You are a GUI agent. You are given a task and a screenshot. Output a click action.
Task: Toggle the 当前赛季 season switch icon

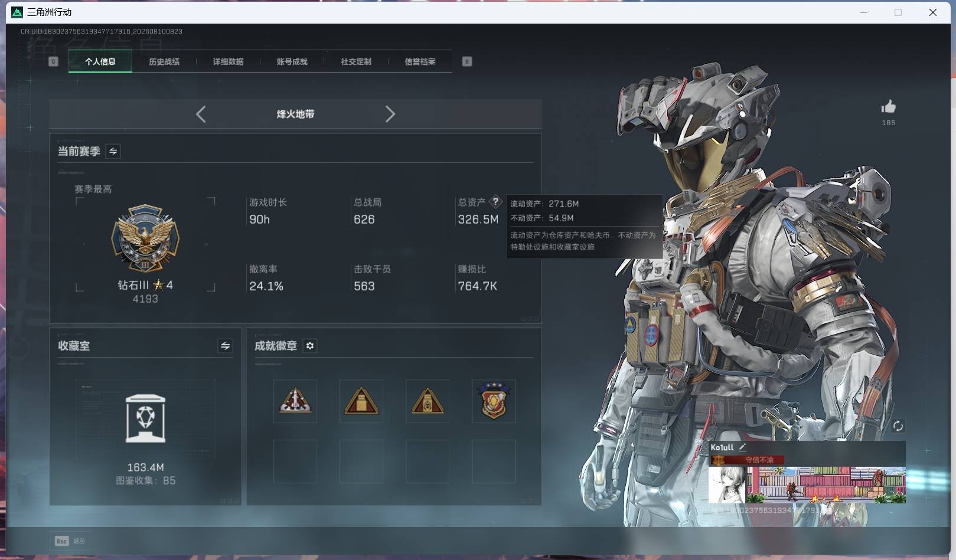tap(113, 151)
